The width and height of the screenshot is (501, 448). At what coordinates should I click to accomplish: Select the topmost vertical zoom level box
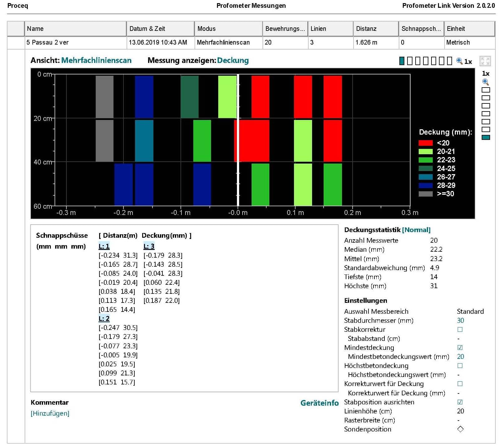pos(486,90)
